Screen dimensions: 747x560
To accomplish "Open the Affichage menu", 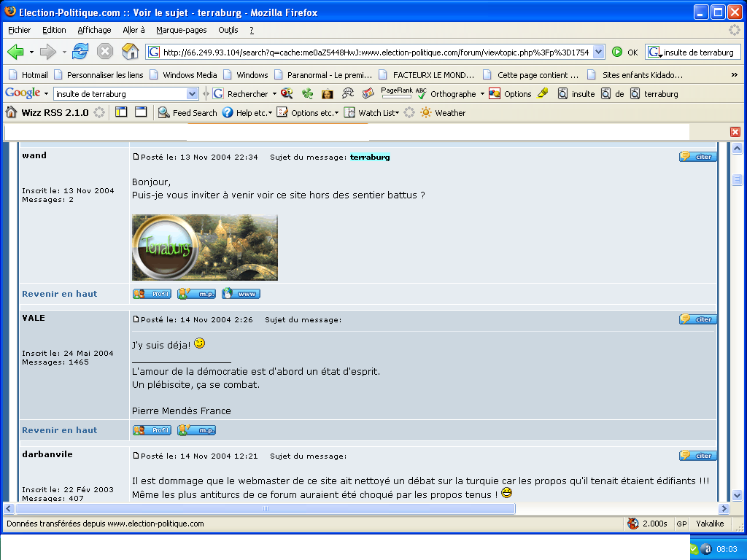I will (x=94, y=30).
